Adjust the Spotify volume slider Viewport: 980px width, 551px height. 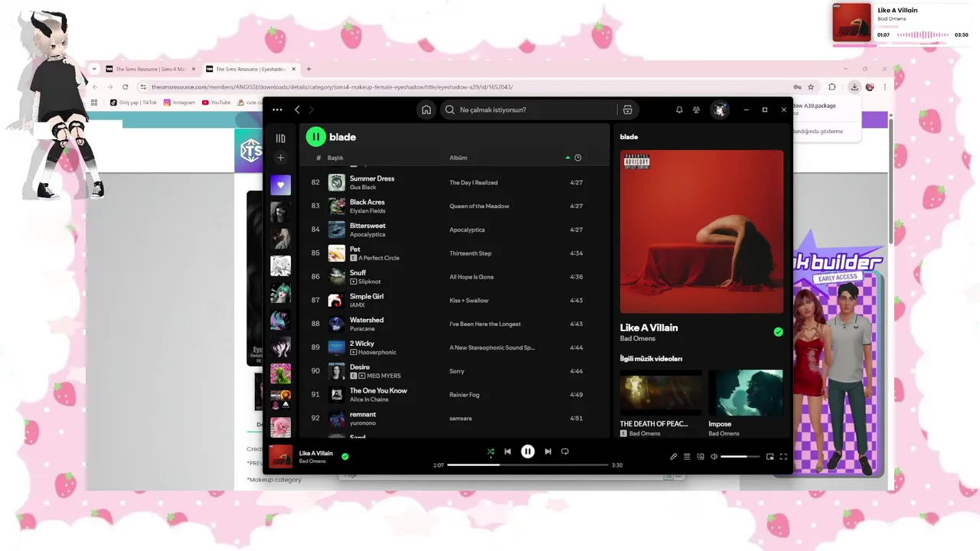740,457
